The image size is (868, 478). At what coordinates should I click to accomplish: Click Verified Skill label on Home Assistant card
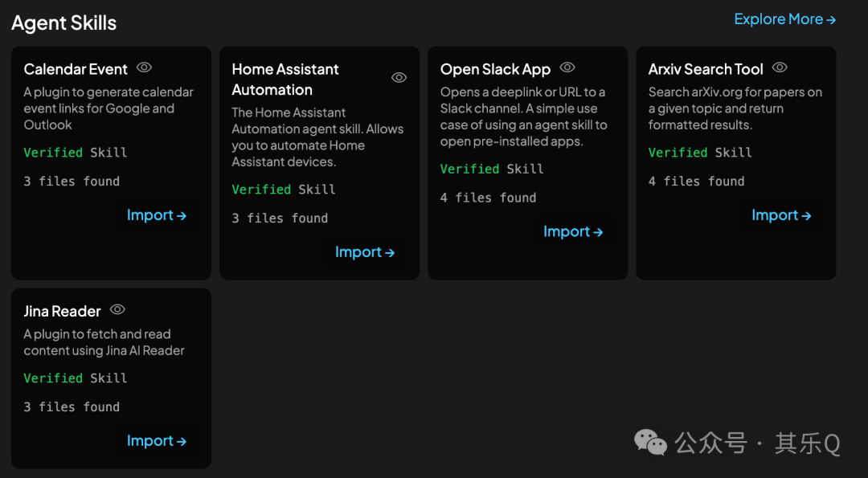point(284,190)
